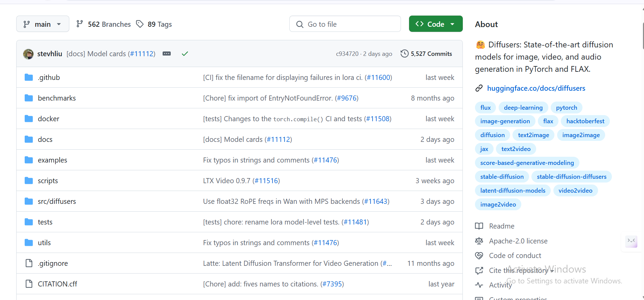Open pull request #11600 link
The image size is (644, 300).
pyautogui.click(x=379, y=78)
